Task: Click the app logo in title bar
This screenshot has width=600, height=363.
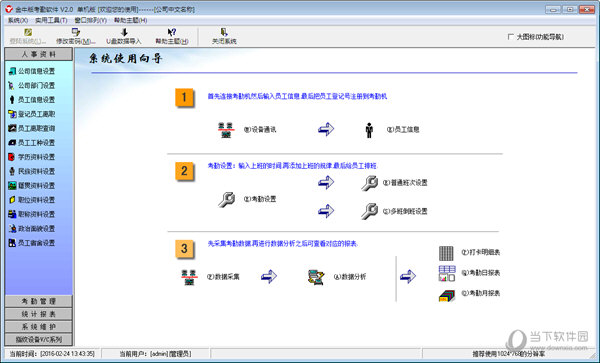Action: (x=8, y=9)
